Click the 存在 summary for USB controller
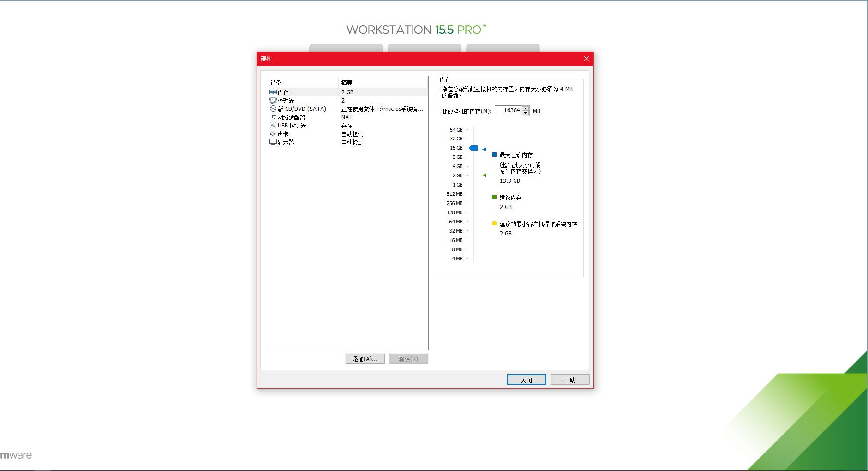868x471 pixels. coord(347,126)
